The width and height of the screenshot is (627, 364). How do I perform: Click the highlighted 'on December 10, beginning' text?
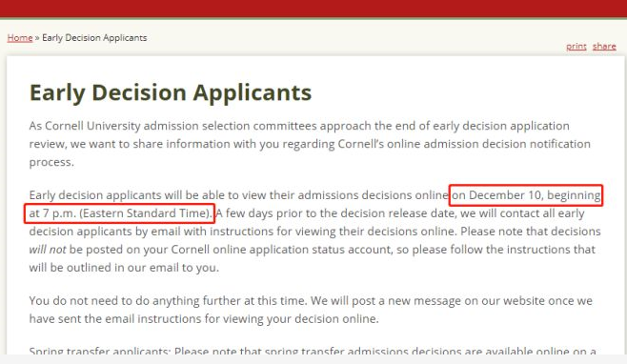click(526, 195)
